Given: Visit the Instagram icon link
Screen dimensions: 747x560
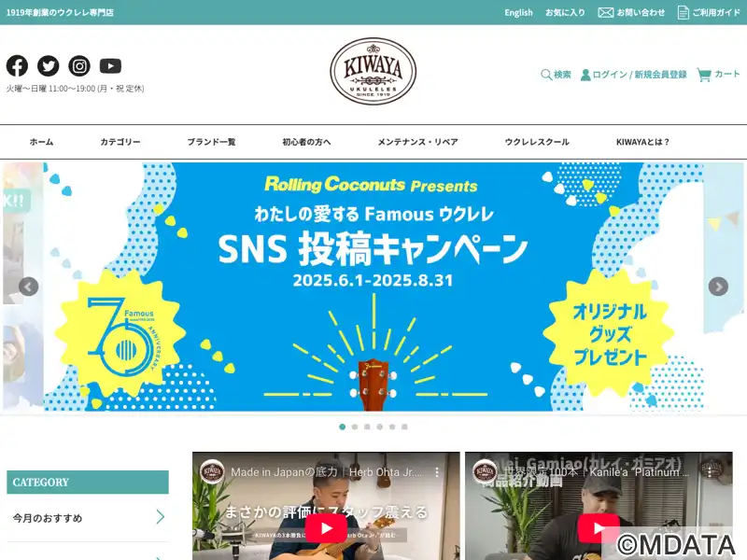Looking at the screenshot, I should (x=79, y=65).
